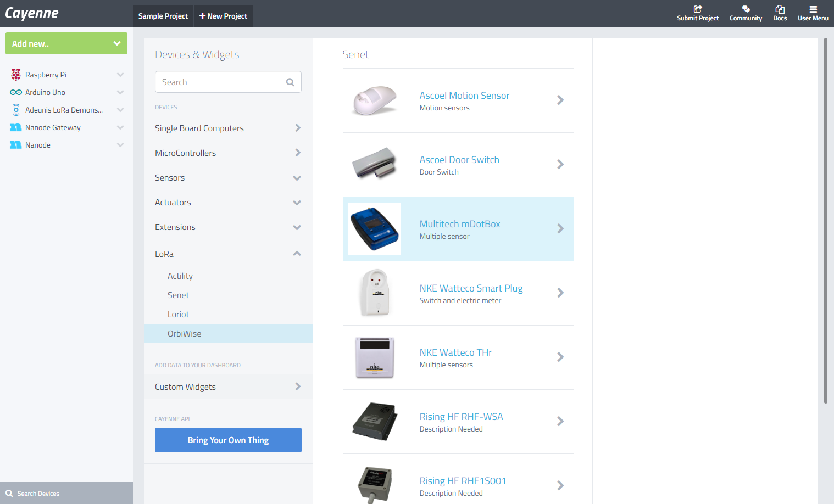
Task: Open the NKE Watteco THr link
Action: [x=455, y=352]
